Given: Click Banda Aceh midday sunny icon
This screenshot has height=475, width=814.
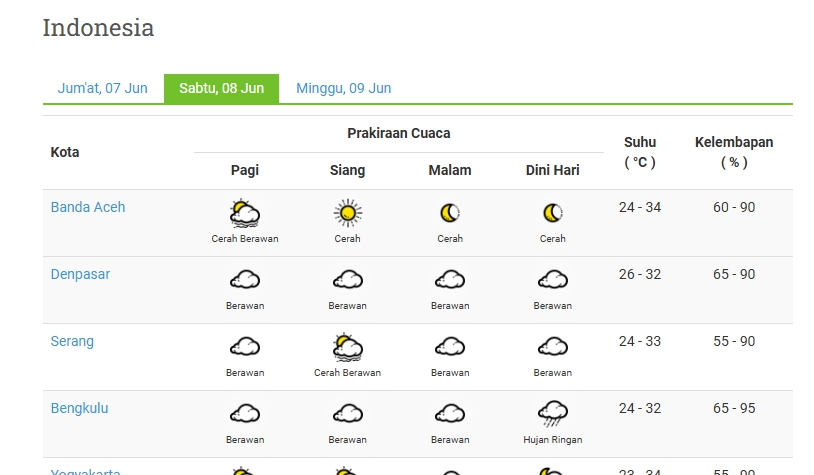Looking at the screenshot, I should click(x=347, y=213).
